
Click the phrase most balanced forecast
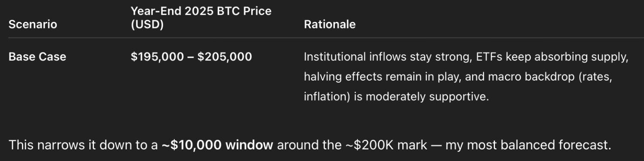pyautogui.click(x=536, y=145)
